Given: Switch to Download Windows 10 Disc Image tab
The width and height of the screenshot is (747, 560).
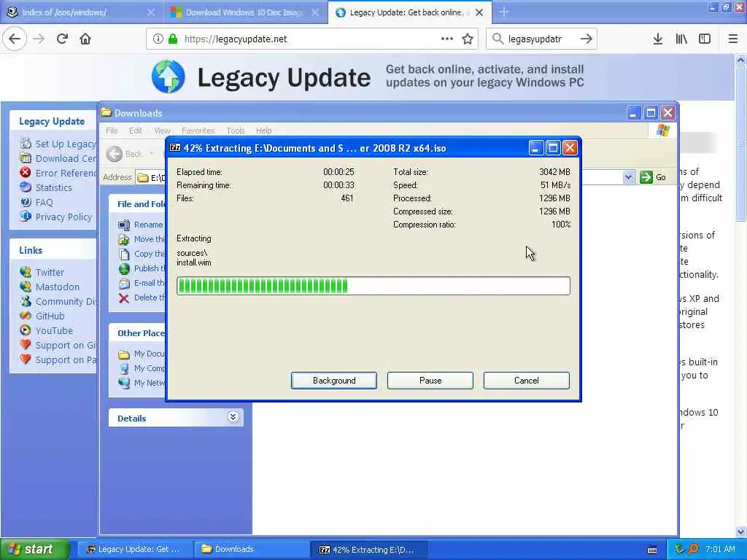Looking at the screenshot, I should pyautogui.click(x=246, y=12).
